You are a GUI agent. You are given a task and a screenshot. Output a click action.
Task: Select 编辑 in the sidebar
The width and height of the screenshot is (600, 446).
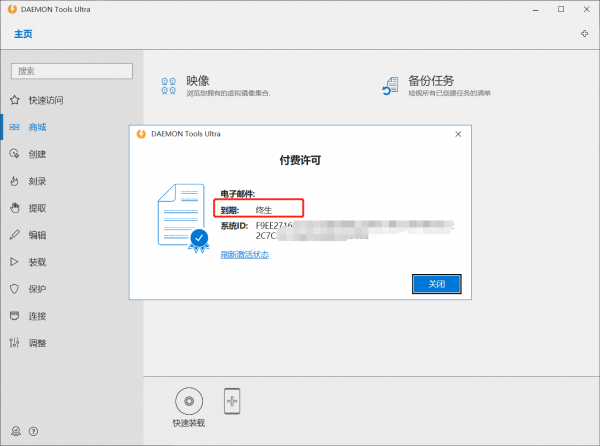(38, 235)
